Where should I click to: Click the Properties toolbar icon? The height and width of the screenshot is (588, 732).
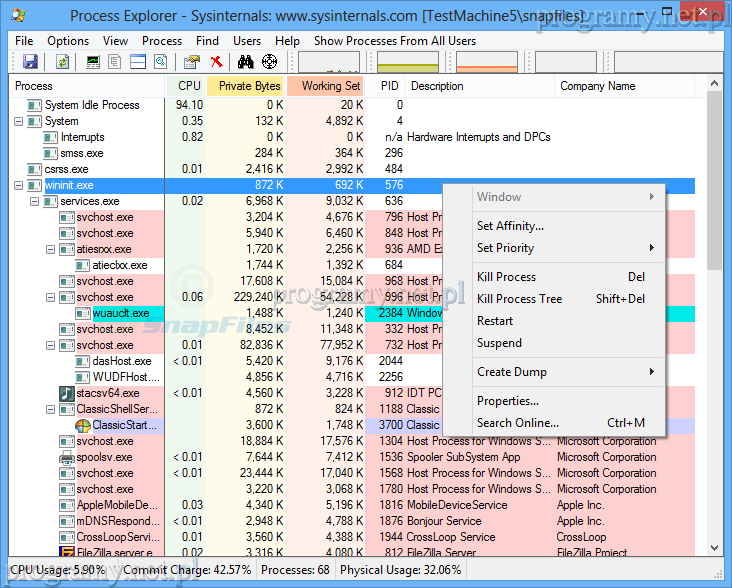click(193, 62)
